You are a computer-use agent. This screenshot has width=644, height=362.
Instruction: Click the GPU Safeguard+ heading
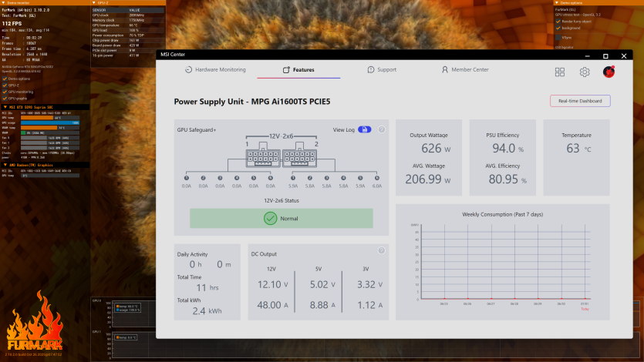(197, 129)
